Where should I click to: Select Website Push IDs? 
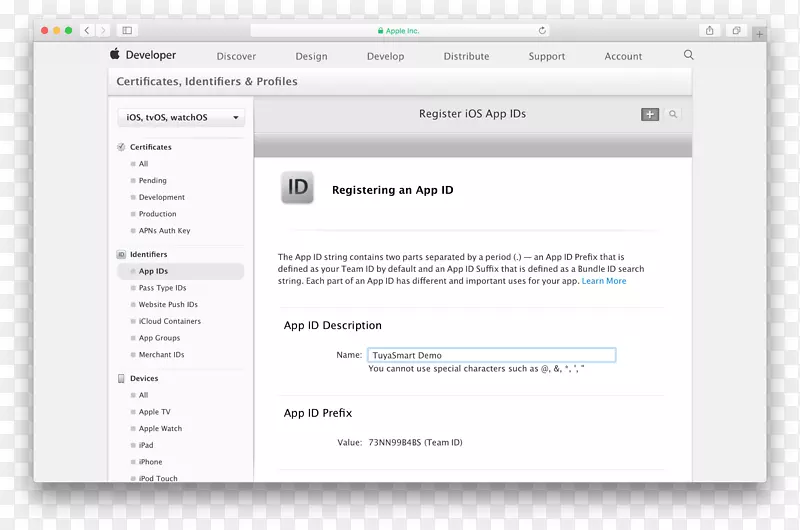168,305
